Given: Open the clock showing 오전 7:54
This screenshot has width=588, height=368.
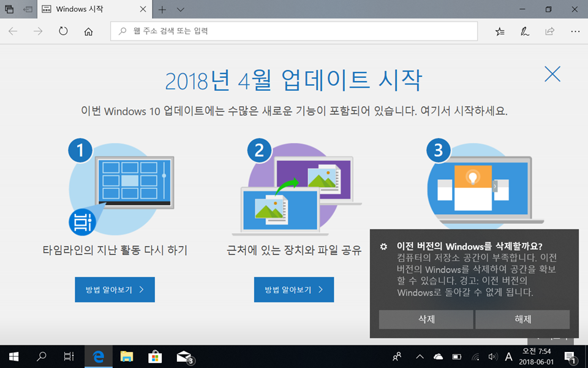Looking at the screenshot, I should coord(537,356).
